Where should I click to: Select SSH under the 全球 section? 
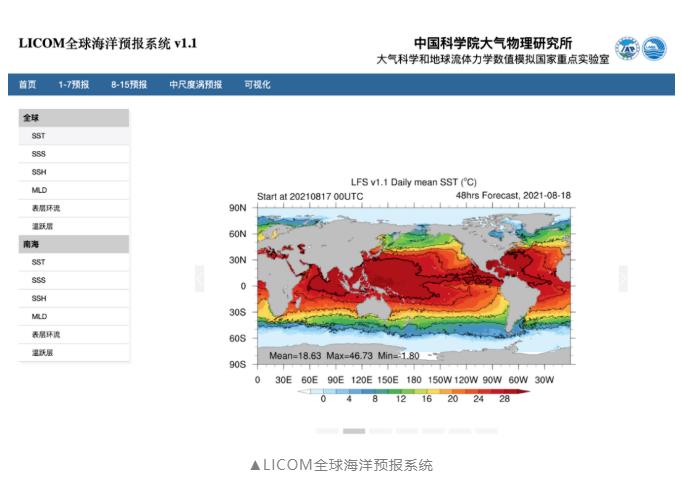(x=74, y=172)
